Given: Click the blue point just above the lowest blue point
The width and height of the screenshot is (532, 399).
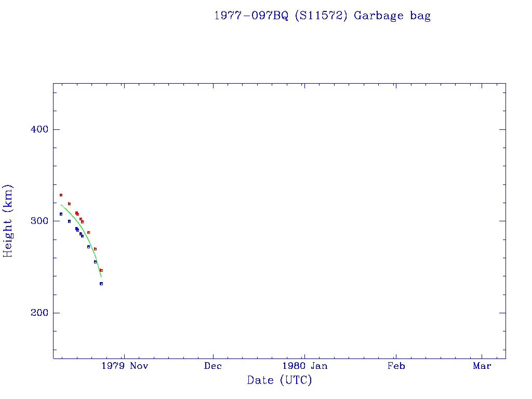Looking at the screenshot, I should pyautogui.click(x=95, y=262).
